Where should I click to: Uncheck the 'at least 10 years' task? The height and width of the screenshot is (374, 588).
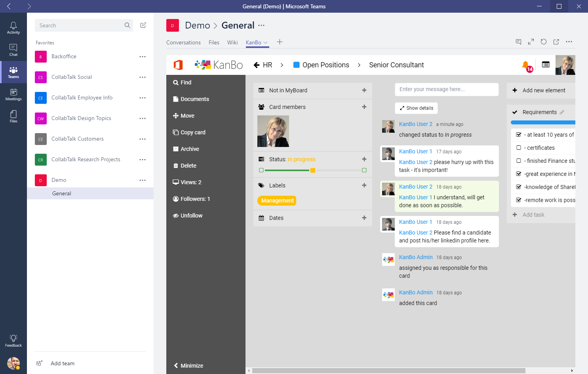point(519,134)
